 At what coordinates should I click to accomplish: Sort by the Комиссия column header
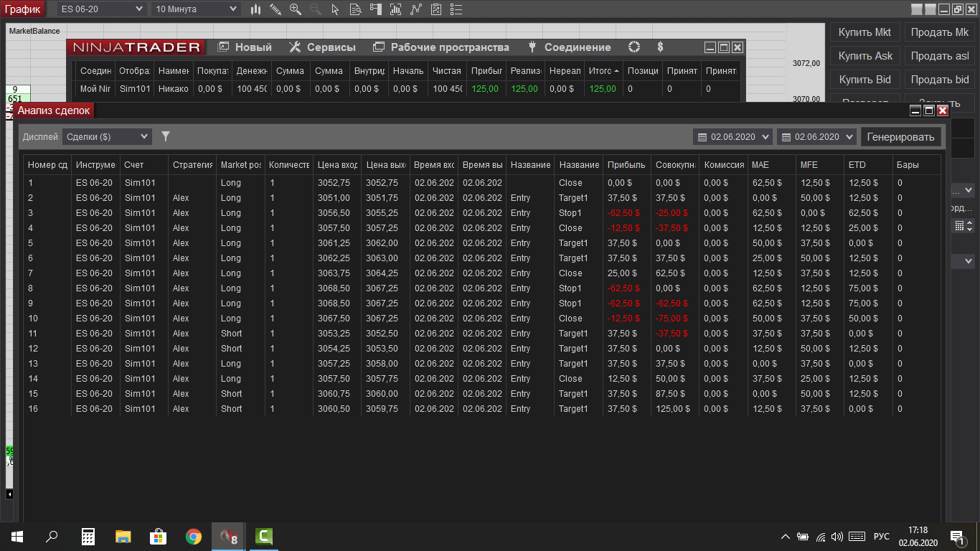click(x=723, y=165)
